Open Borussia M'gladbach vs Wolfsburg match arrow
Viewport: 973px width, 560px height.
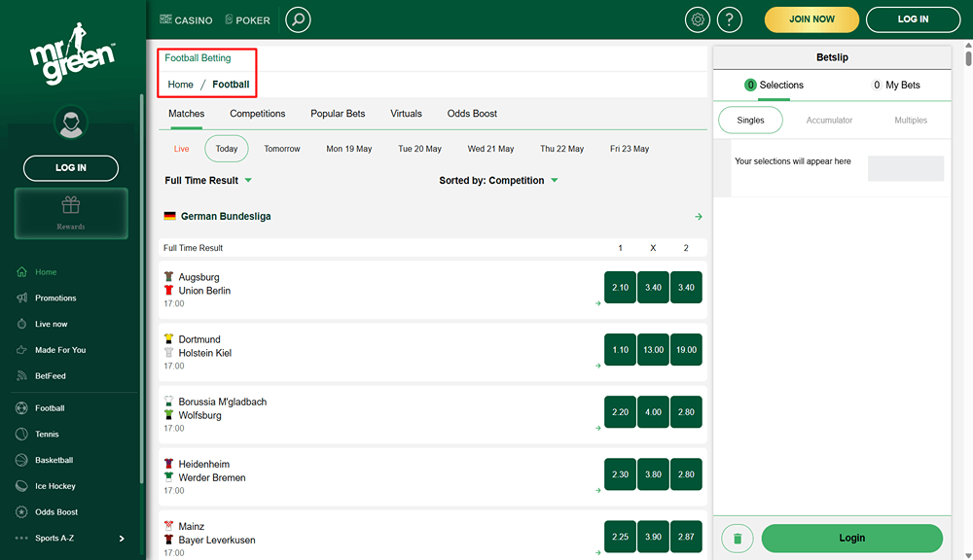(x=598, y=428)
